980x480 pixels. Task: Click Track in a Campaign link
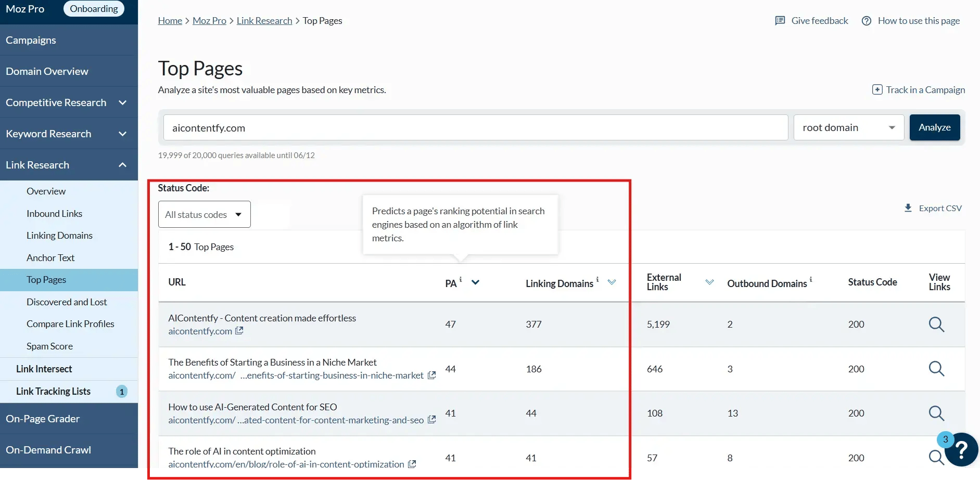click(x=925, y=89)
